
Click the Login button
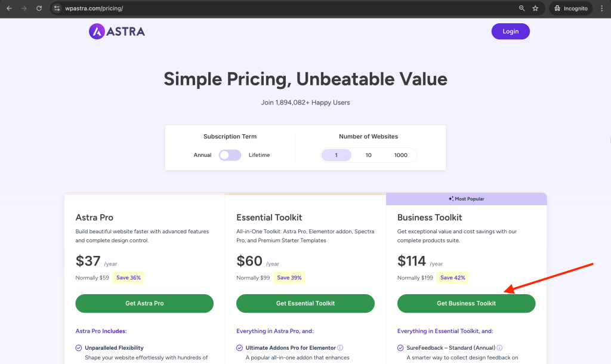(511, 32)
